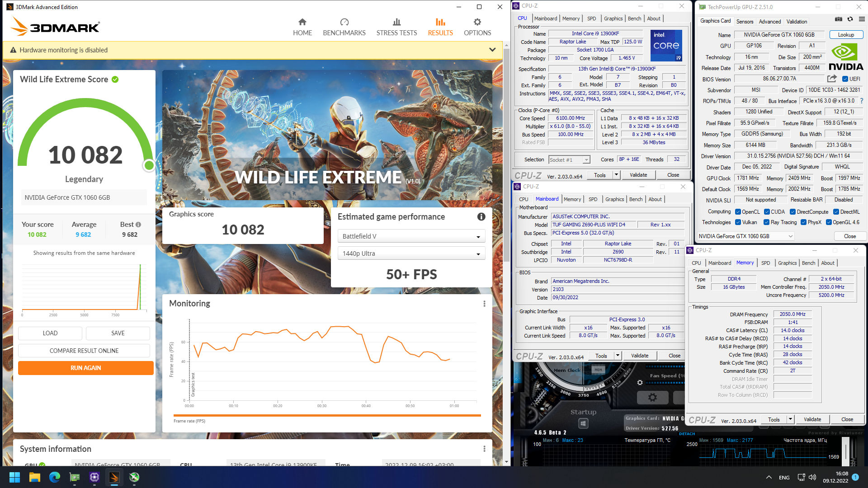The width and height of the screenshot is (868, 488).
Task: Click the SAVE button
Action: tap(118, 333)
